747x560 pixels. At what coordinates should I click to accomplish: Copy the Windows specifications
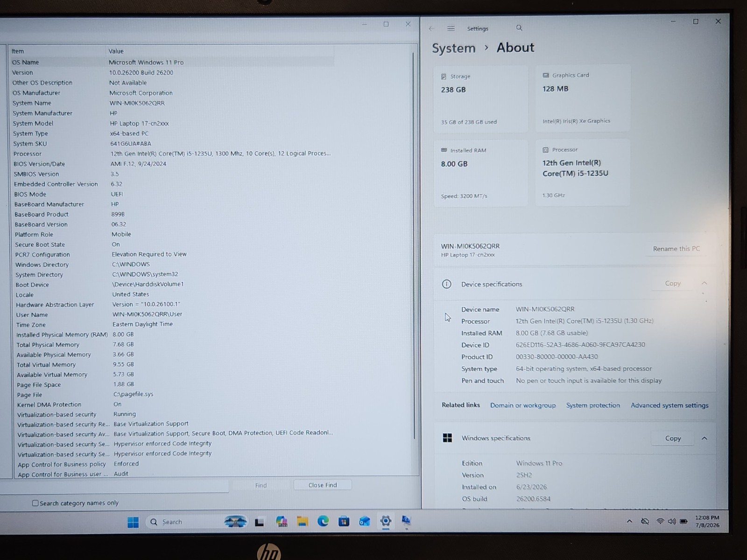[673, 438]
